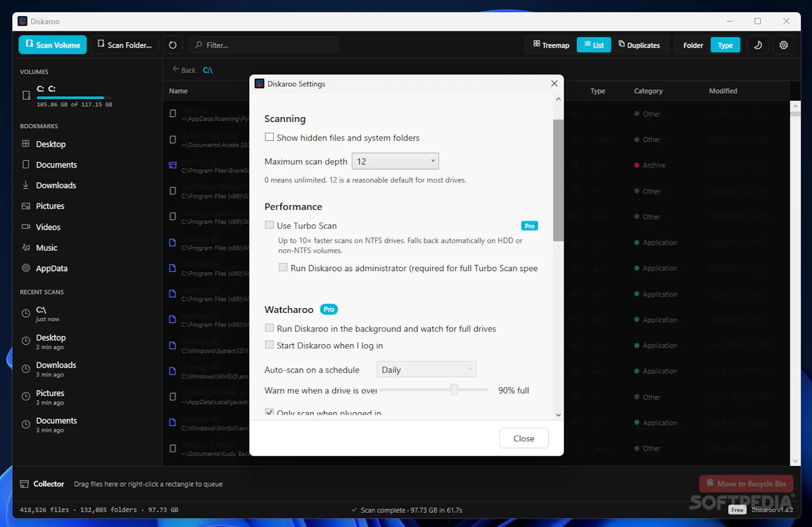Image resolution: width=812 pixels, height=527 pixels.
Task: Click the Free edition badge
Action: (737, 510)
